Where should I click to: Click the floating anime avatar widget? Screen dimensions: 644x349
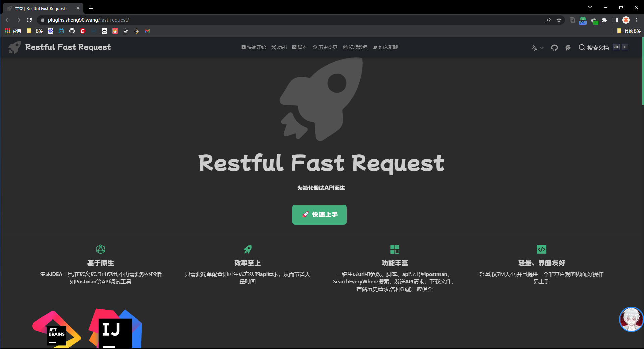(631, 319)
